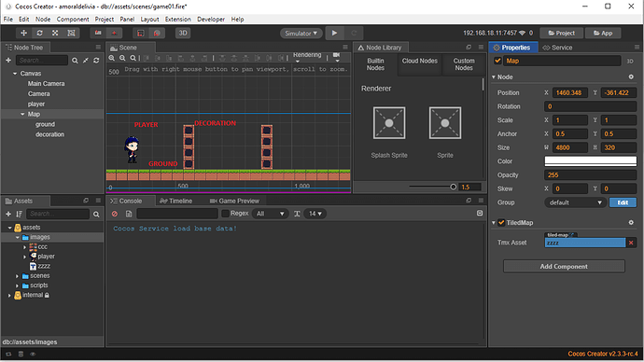Toggle the Map node active checkbox
This screenshot has width=644, height=362.
pyautogui.click(x=497, y=61)
